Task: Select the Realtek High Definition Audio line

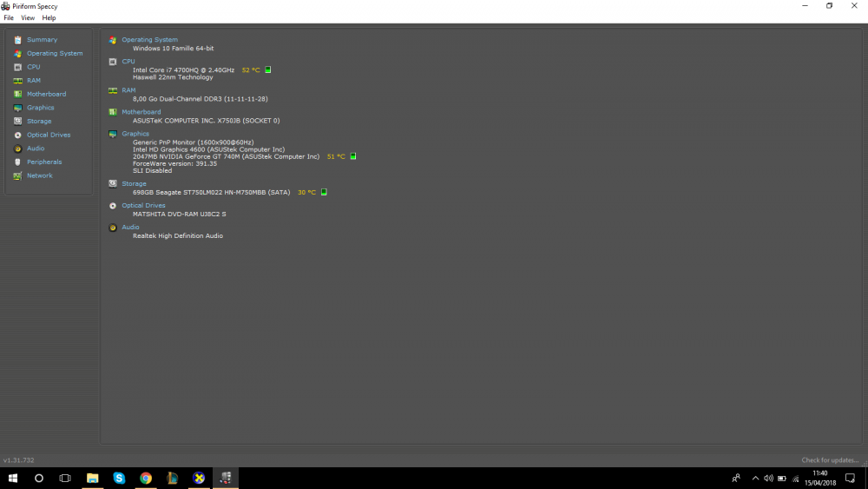Action: 178,236
